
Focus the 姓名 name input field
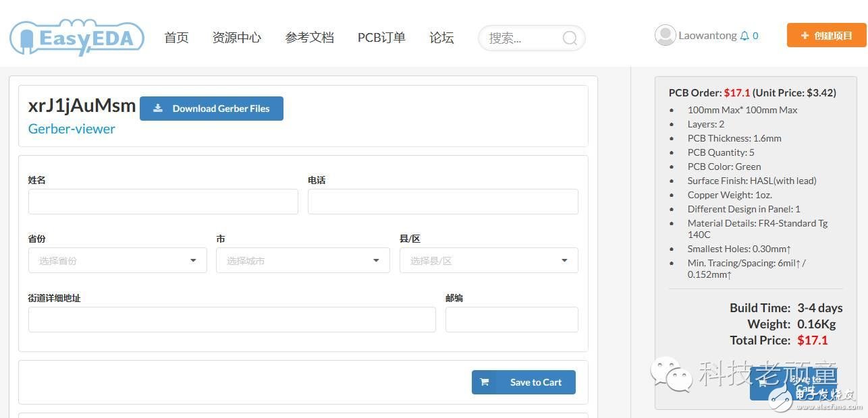(x=163, y=202)
